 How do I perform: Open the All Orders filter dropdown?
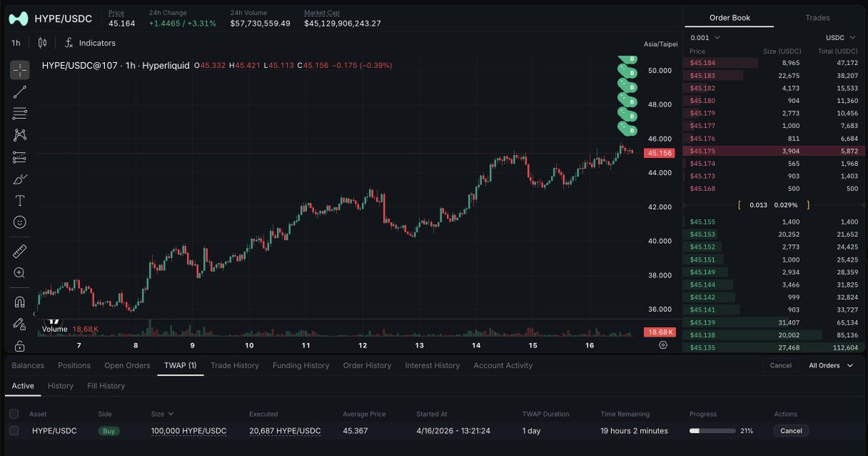(x=829, y=366)
